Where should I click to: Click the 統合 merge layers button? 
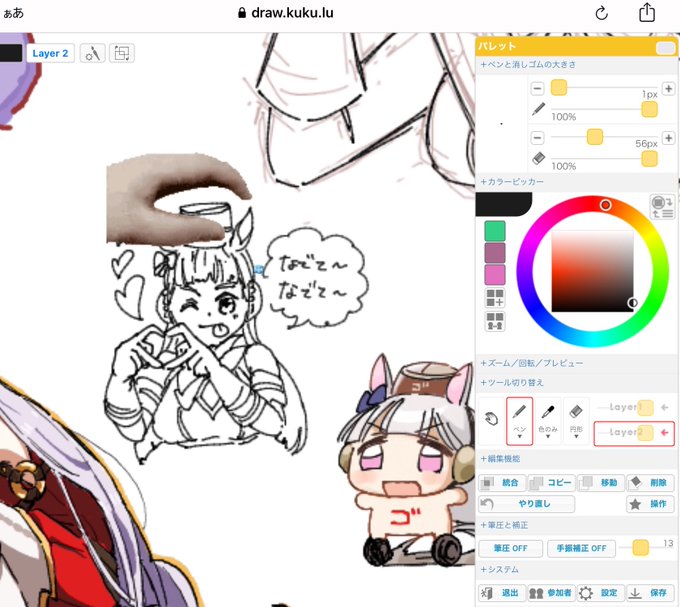click(502, 483)
